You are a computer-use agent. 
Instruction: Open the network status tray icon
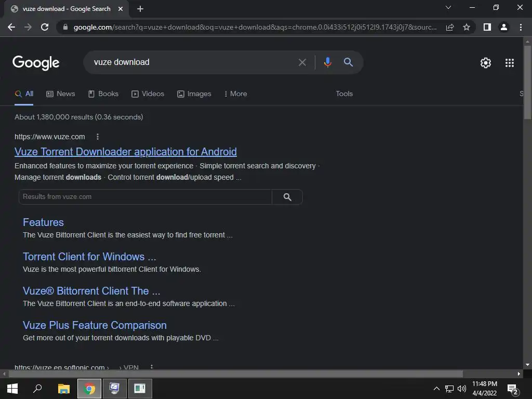(x=449, y=389)
